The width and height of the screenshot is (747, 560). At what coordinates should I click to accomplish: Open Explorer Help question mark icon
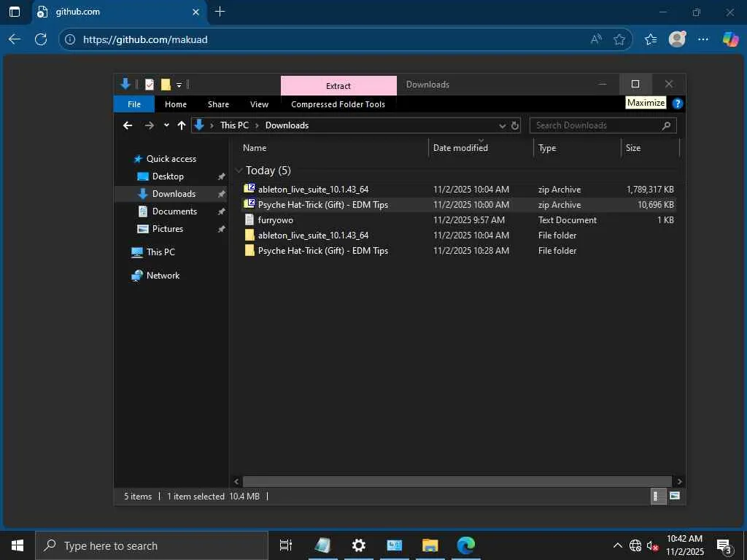[677, 104]
